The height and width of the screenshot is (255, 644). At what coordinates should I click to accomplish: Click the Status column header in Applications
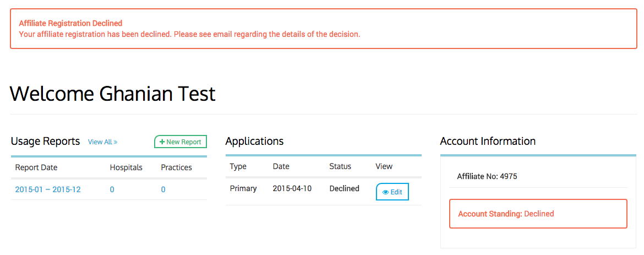point(340,166)
